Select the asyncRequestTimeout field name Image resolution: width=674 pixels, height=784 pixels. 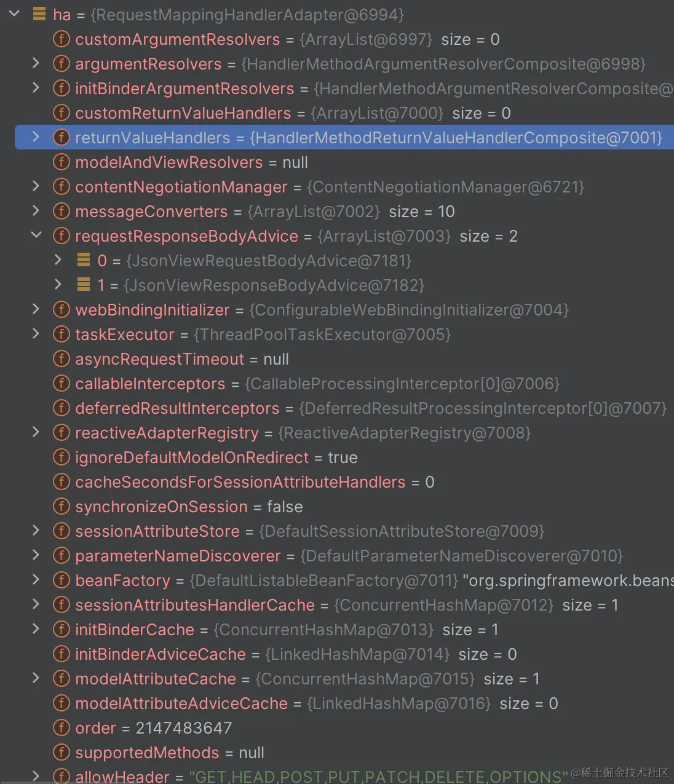[x=159, y=359]
